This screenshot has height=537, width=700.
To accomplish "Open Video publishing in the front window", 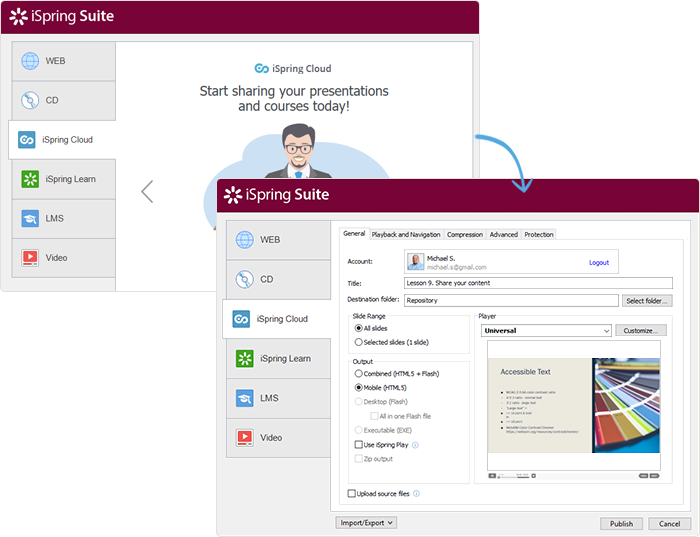I will pos(278,437).
